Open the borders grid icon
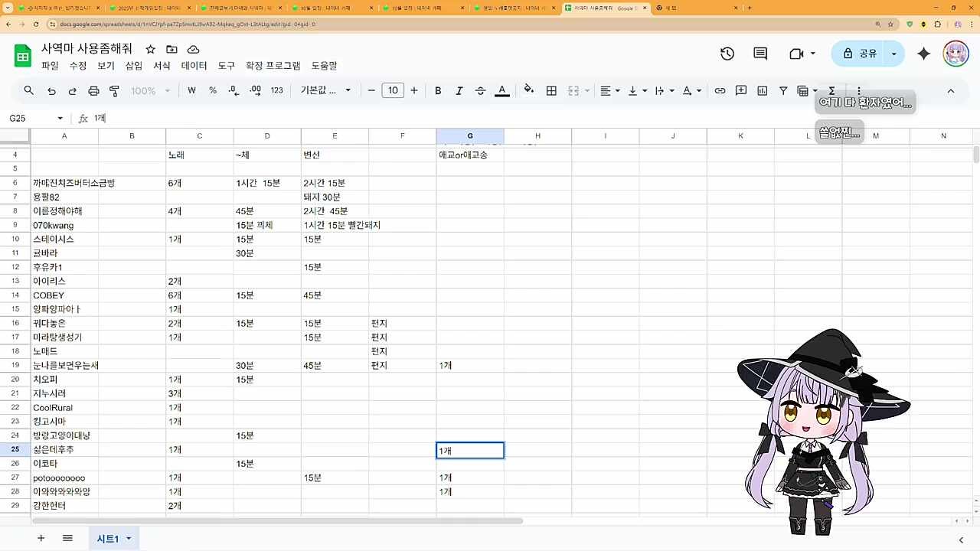This screenshot has height=551, width=980. (x=551, y=90)
